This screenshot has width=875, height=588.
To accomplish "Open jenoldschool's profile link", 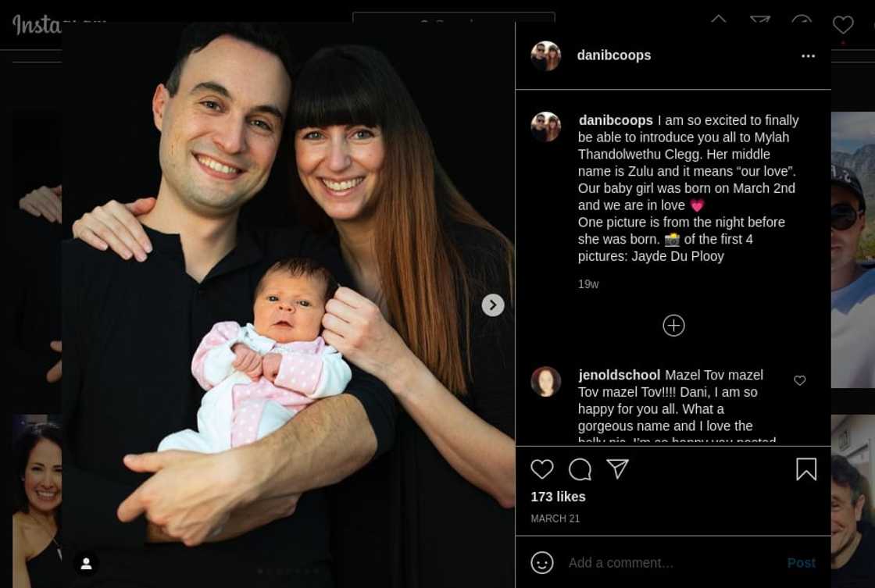I will [x=620, y=375].
